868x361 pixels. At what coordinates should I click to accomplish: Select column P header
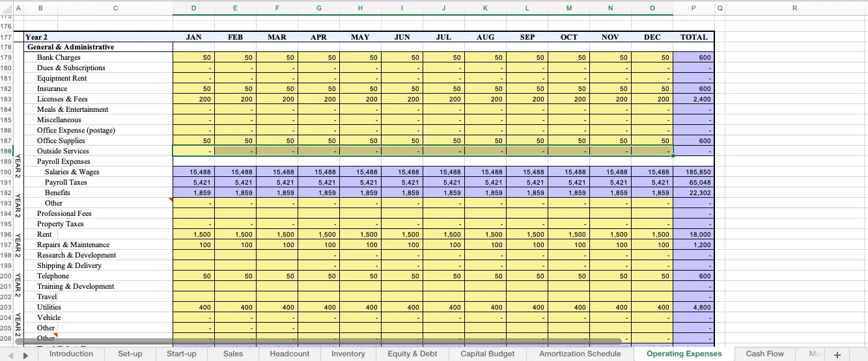click(693, 8)
